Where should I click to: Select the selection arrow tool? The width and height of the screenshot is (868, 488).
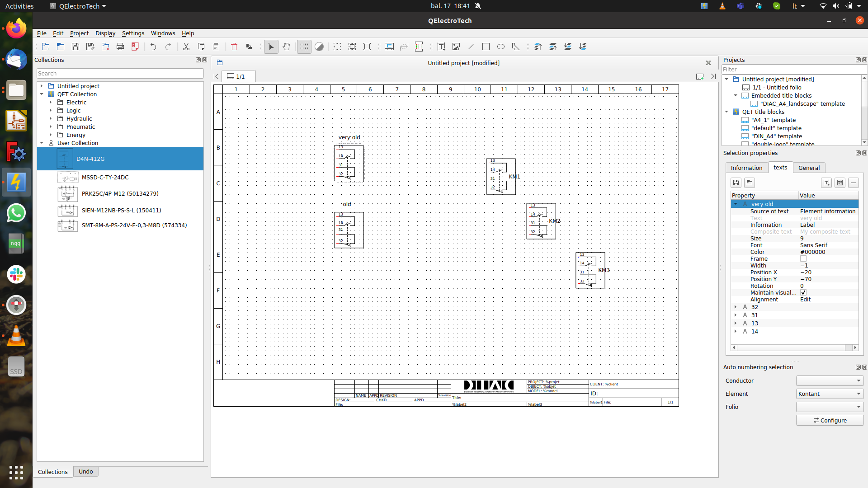point(271,47)
